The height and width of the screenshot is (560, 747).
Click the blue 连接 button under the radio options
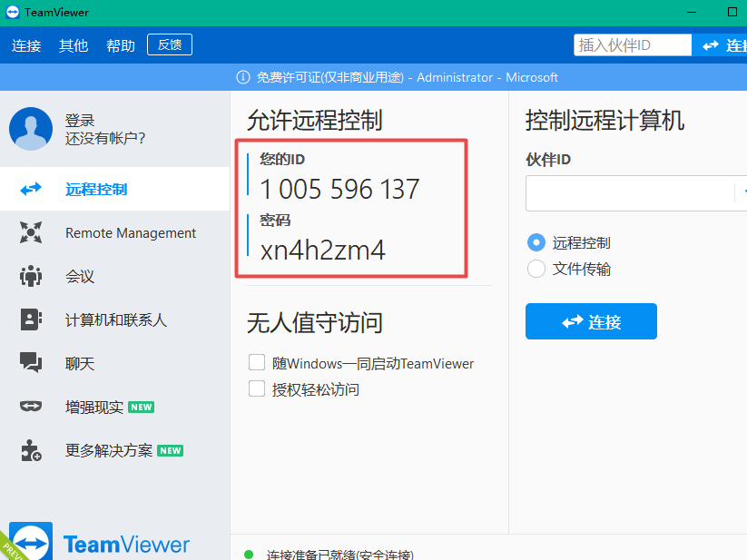[591, 321]
